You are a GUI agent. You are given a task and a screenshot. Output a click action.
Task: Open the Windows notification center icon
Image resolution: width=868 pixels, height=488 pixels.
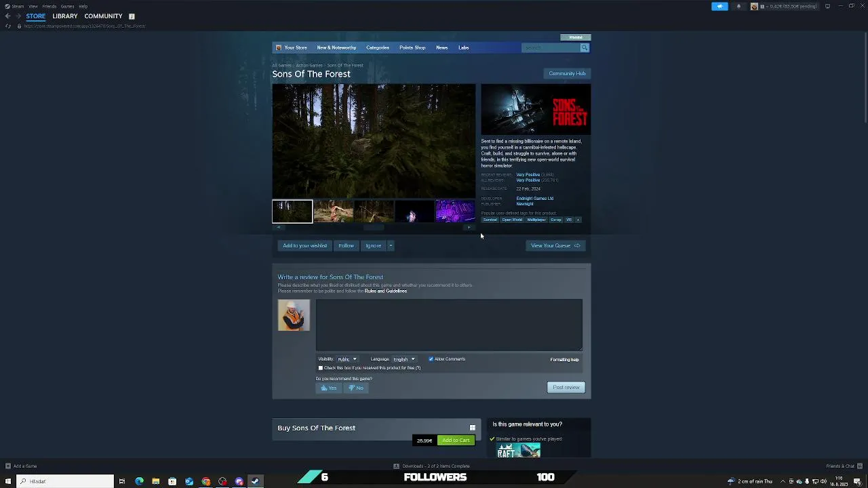tap(857, 481)
